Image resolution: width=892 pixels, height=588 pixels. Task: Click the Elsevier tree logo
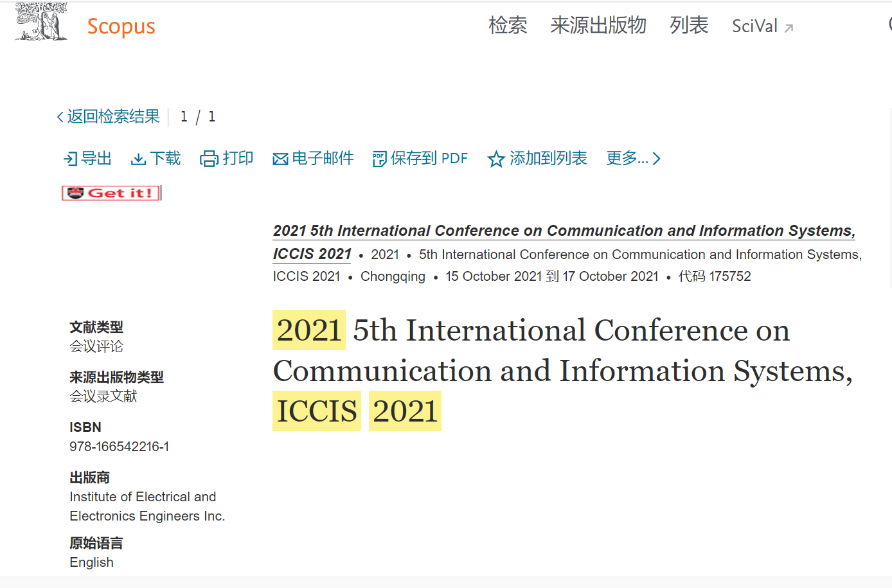click(41, 21)
